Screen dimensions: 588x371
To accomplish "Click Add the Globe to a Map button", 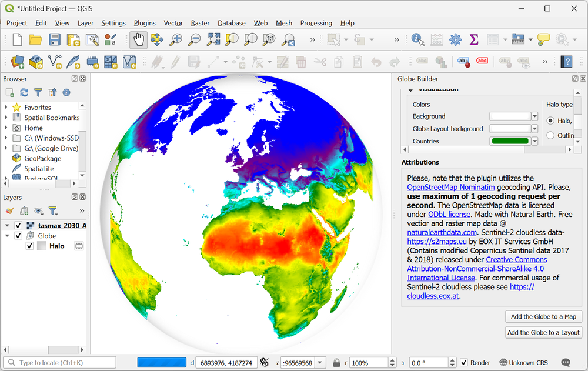I will [x=543, y=316].
